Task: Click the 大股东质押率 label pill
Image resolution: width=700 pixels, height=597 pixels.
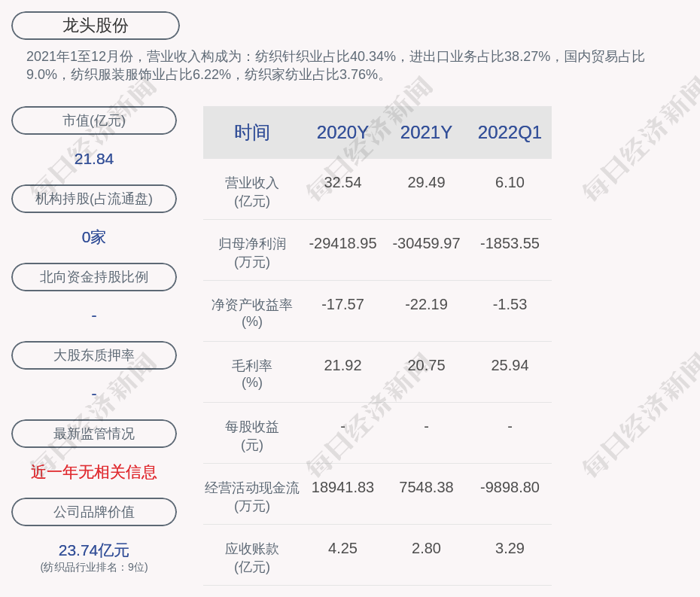Action: pos(94,355)
